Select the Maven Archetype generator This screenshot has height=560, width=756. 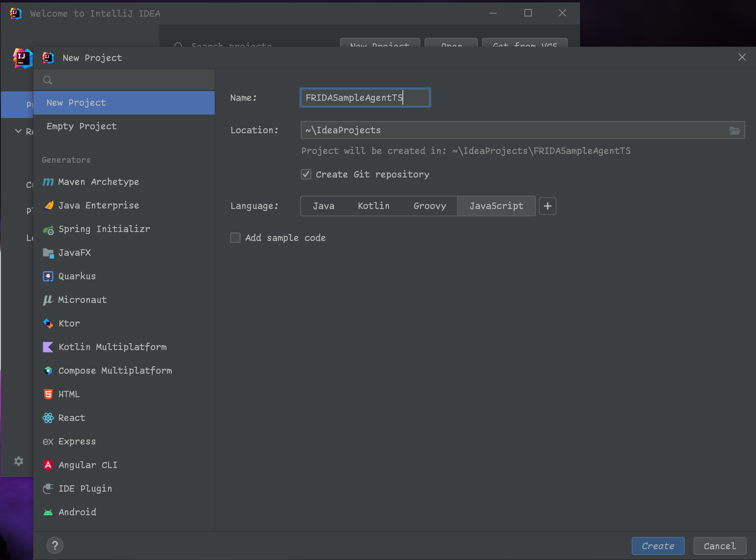[124, 182]
